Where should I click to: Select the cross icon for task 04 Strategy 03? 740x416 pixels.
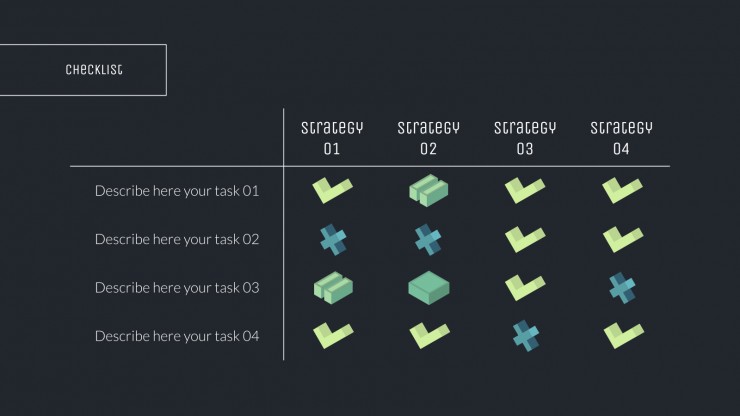(x=526, y=336)
